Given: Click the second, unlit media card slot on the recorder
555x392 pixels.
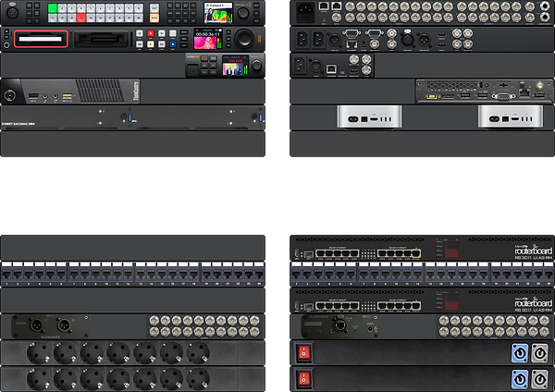Looking at the screenshot, I should [x=102, y=39].
